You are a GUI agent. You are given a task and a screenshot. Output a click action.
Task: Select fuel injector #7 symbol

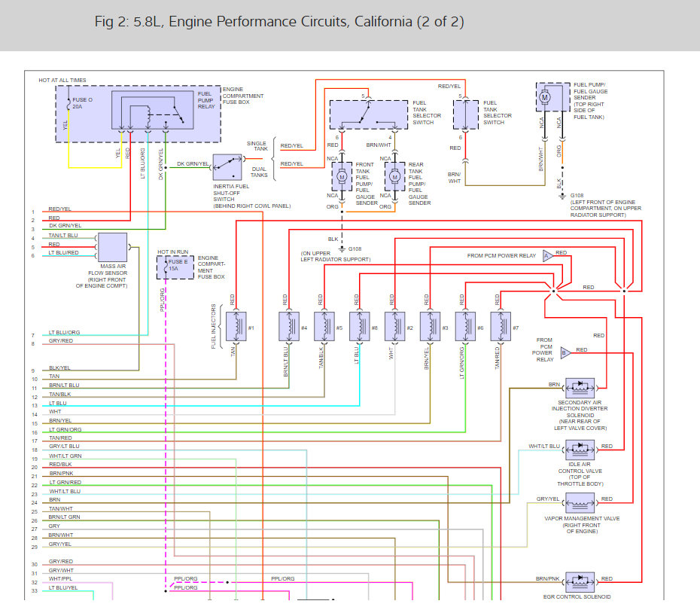tap(501, 327)
